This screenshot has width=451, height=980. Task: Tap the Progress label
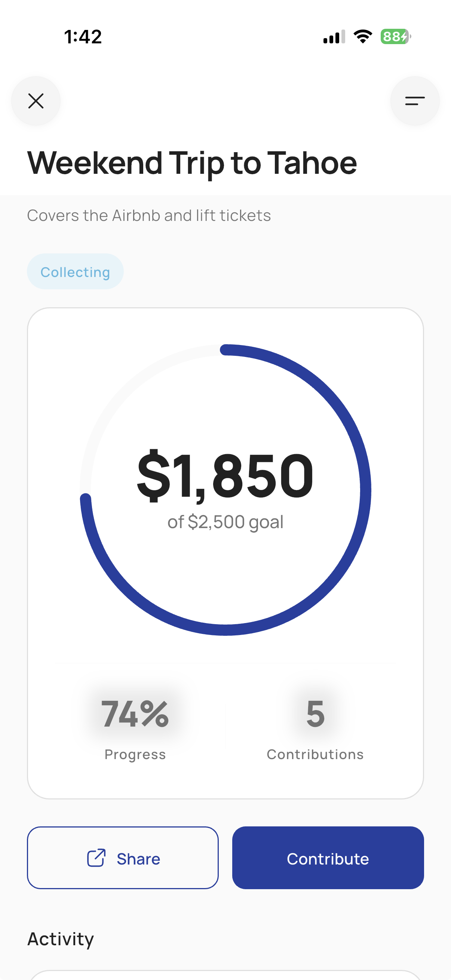coord(135,754)
